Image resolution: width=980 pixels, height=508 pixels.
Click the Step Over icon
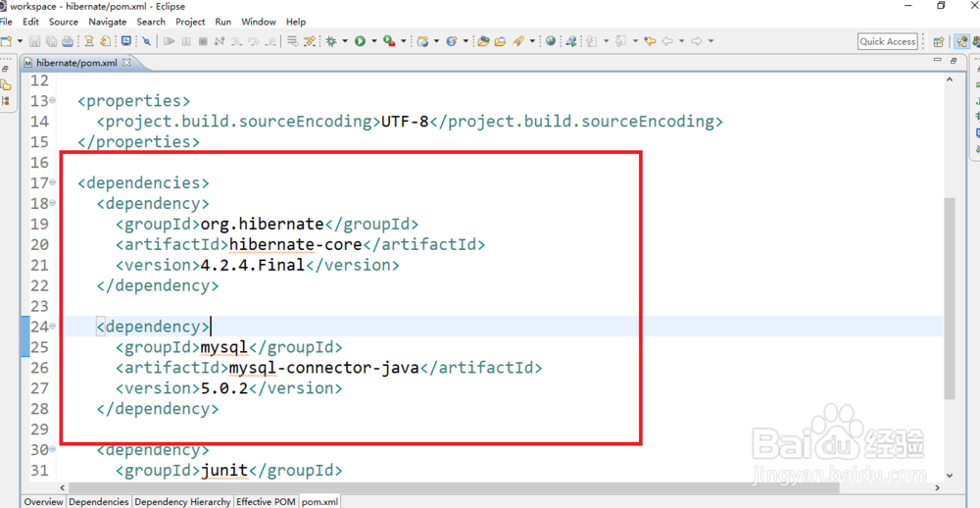(253, 42)
